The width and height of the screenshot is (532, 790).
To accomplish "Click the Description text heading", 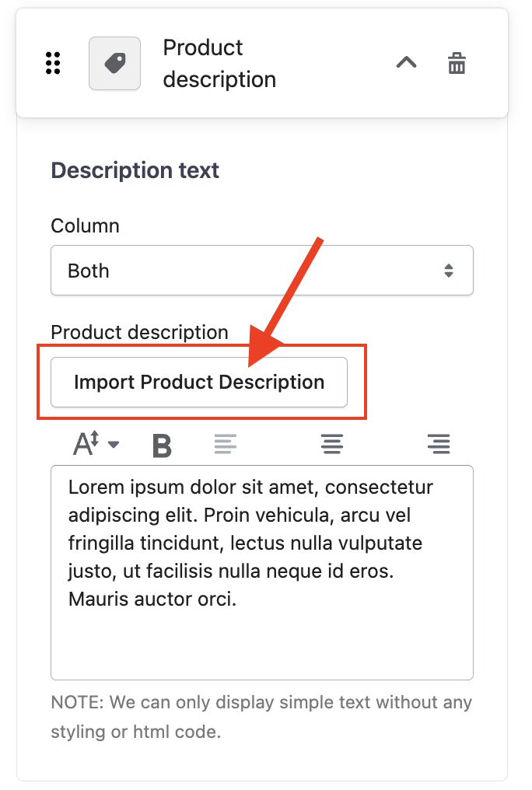I will coord(135,170).
